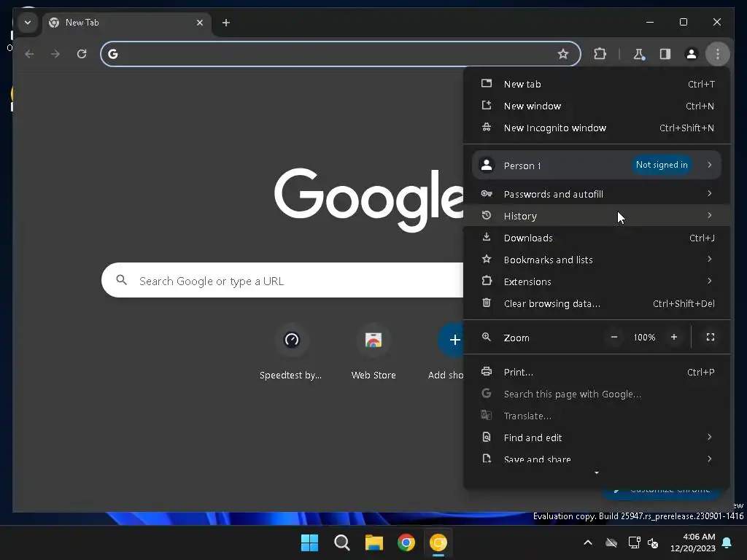This screenshot has height=560, width=747.
Task: Close the New Tab tab
Action: [x=200, y=23]
